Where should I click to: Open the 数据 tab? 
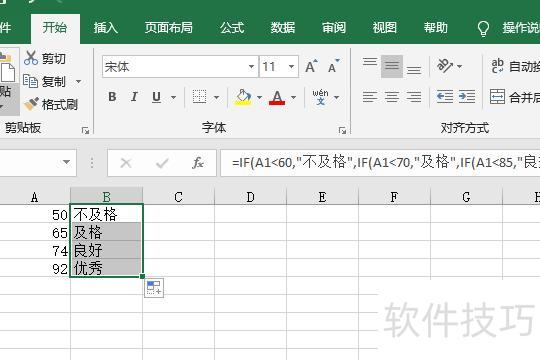pyautogui.click(x=283, y=28)
